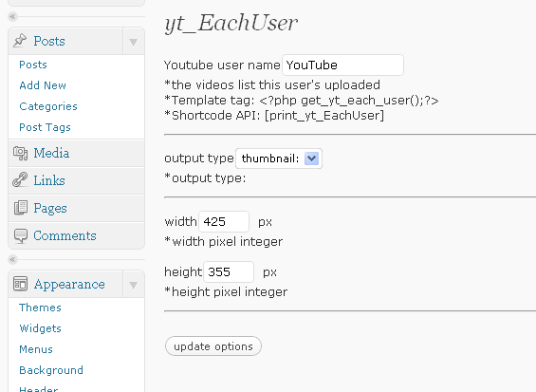Toggle the Posts submenu arrow
The height and width of the screenshot is (392, 536).
(x=134, y=42)
